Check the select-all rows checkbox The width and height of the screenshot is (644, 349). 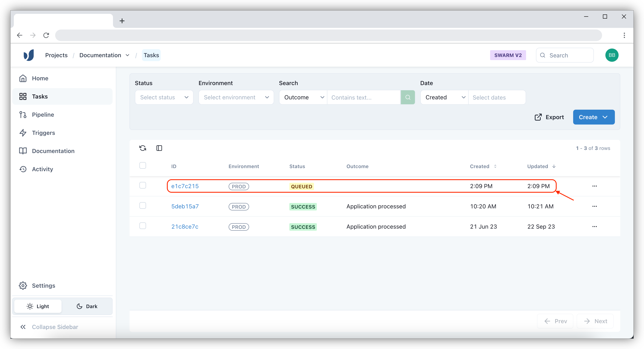tap(143, 165)
